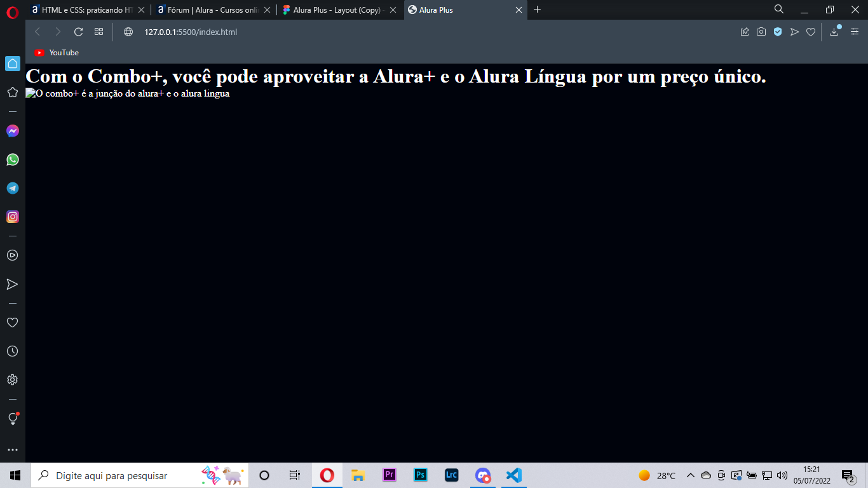Open the downloads icon
868x488 pixels.
pos(835,31)
